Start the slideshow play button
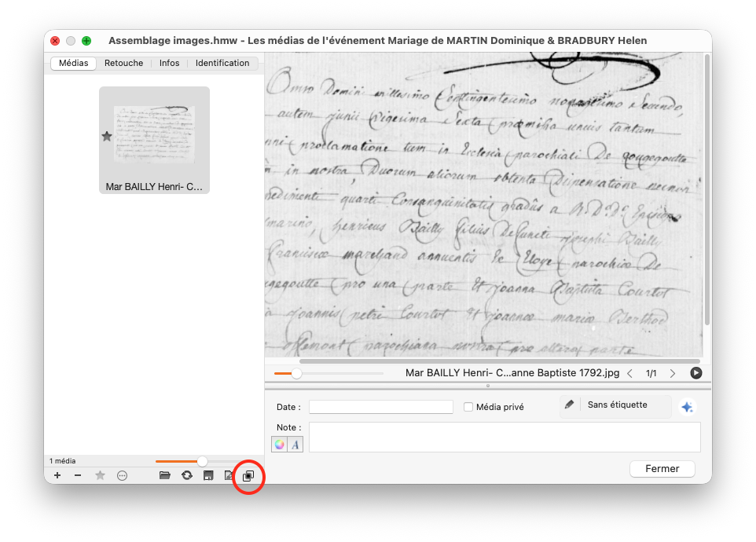The width and height of the screenshot is (756, 542). tap(695, 373)
